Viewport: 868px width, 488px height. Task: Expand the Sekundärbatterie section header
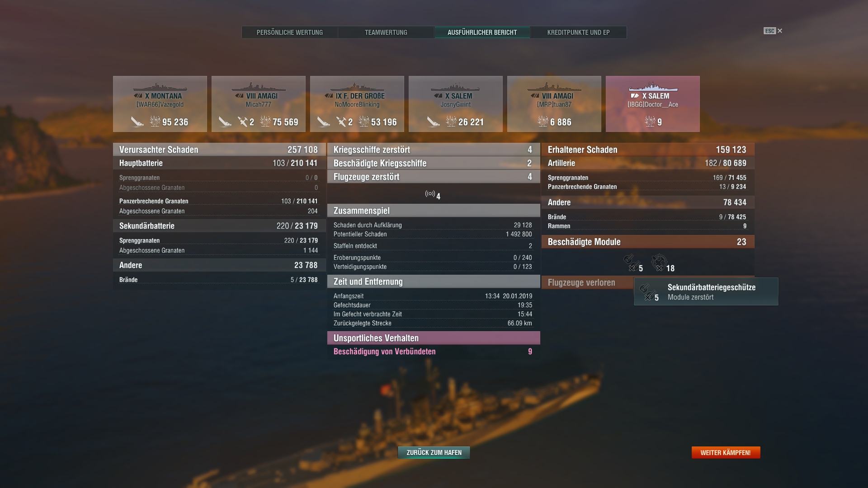point(219,226)
